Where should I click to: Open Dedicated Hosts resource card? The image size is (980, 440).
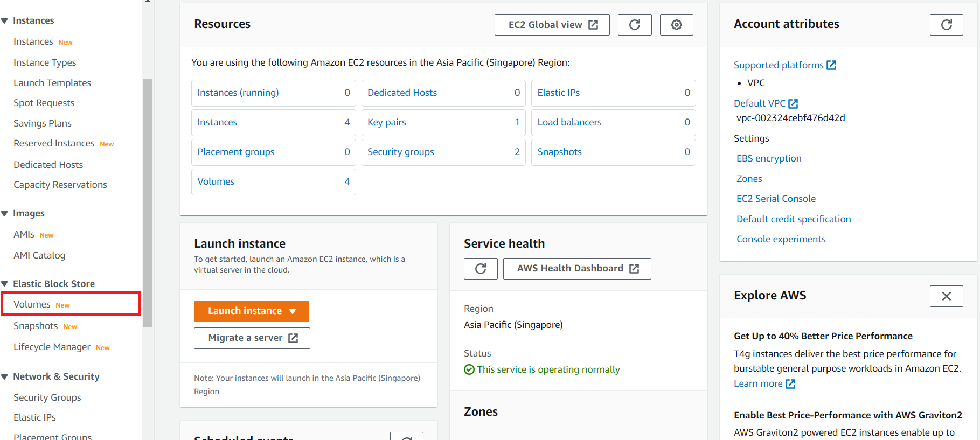click(x=443, y=93)
